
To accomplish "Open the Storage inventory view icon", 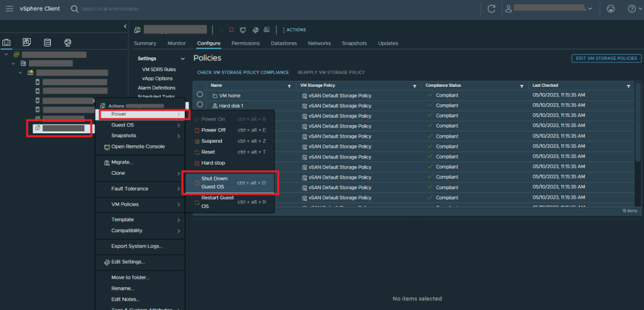I will pos(47,43).
